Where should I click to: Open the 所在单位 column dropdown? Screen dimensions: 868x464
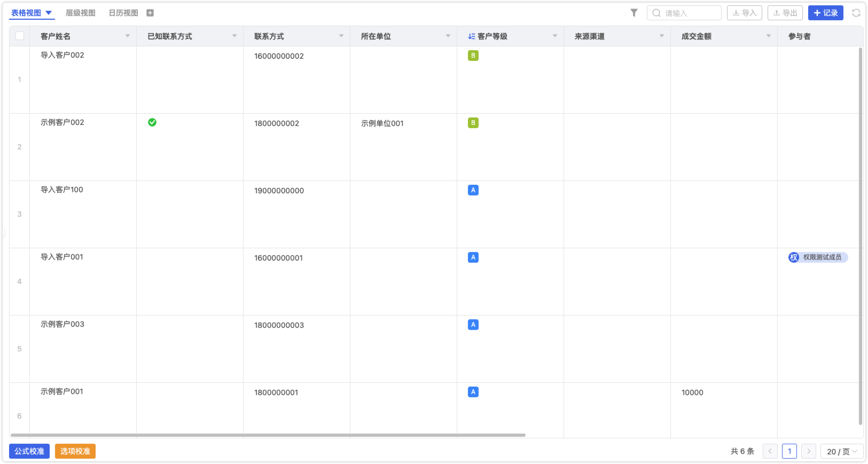coord(448,36)
